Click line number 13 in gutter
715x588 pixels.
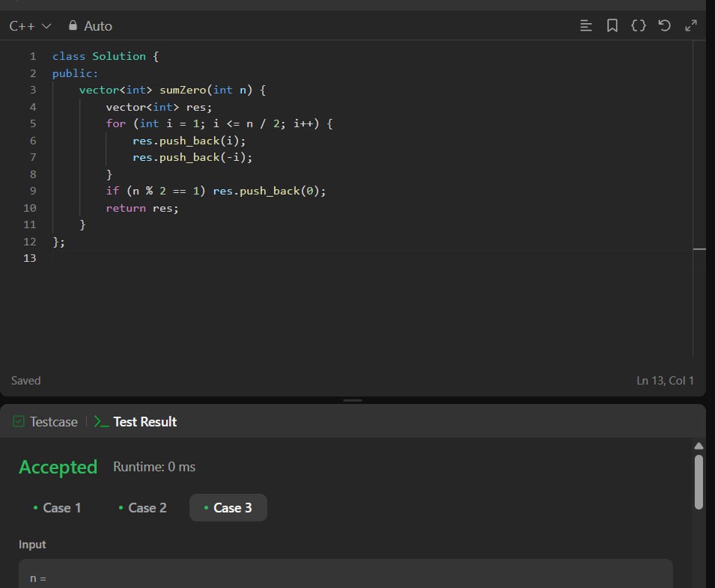(30, 258)
